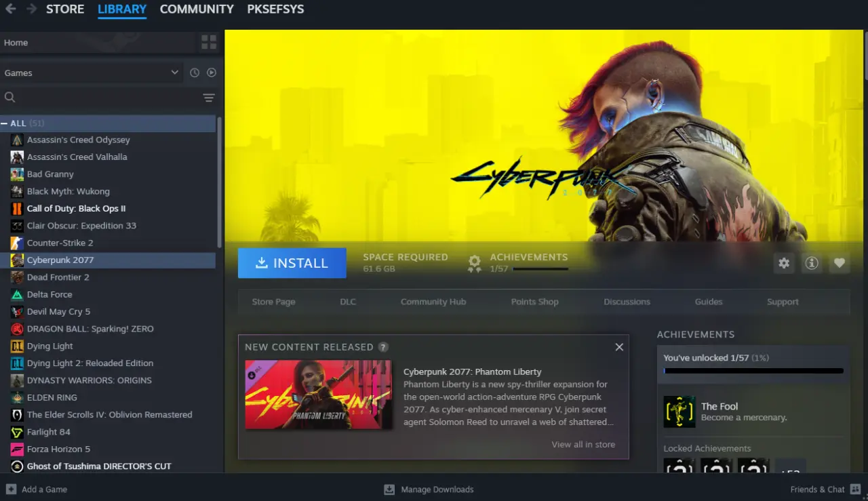This screenshot has width=868, height=501.
Task: Dismiss the New Content Released panel
Action: pos(619,347)
